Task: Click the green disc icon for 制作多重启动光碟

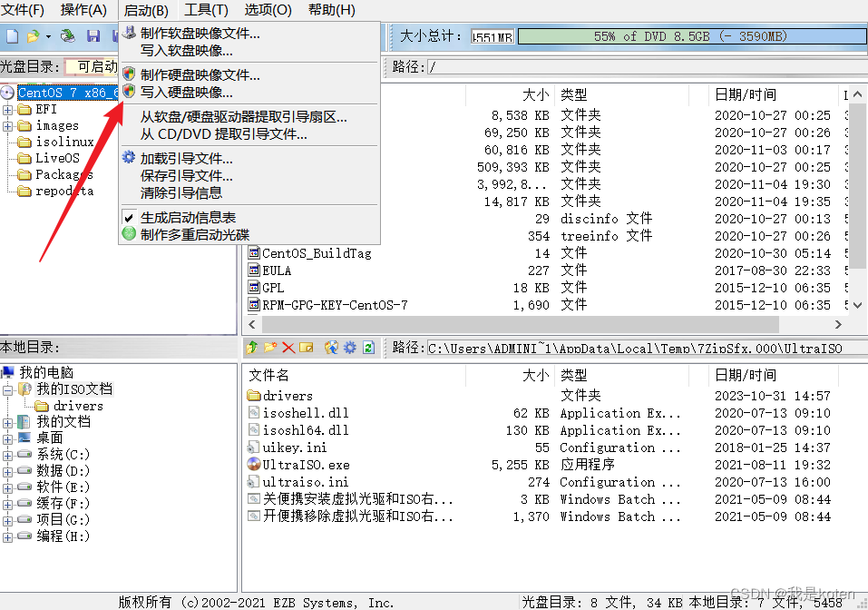Action: (129, 234)
